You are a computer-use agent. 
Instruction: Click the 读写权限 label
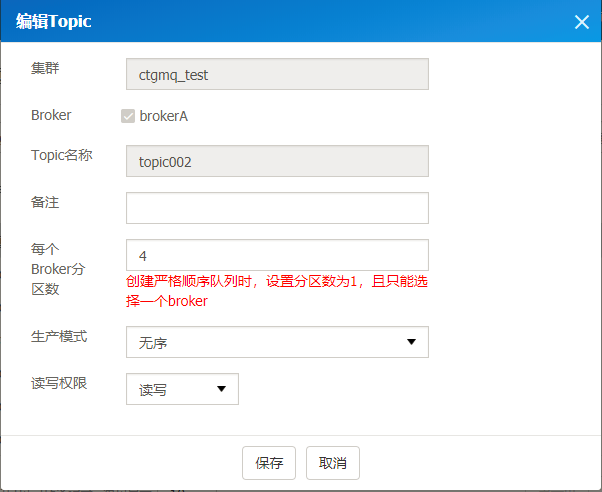(x=59, y=383)
